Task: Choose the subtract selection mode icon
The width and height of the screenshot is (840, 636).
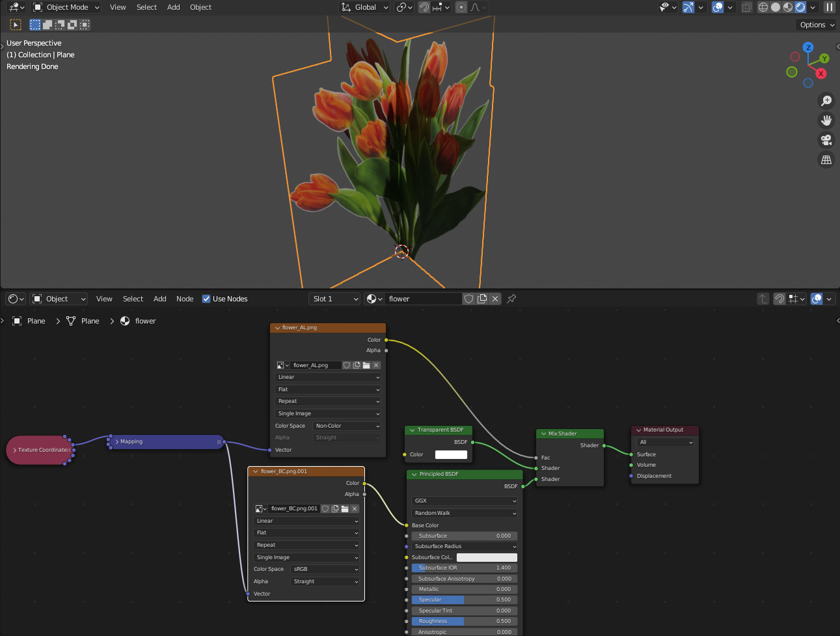Action: tap(60, 25)
